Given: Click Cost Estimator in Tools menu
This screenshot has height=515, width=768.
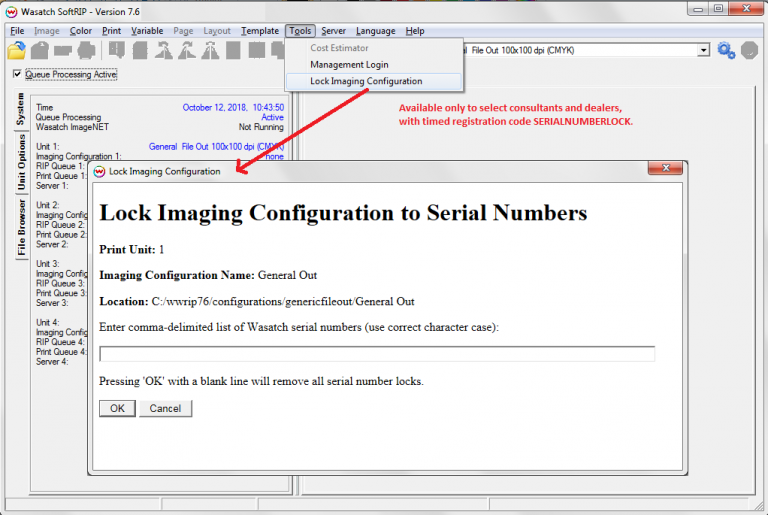Looking at the screenshot, I should coord(339,48).
